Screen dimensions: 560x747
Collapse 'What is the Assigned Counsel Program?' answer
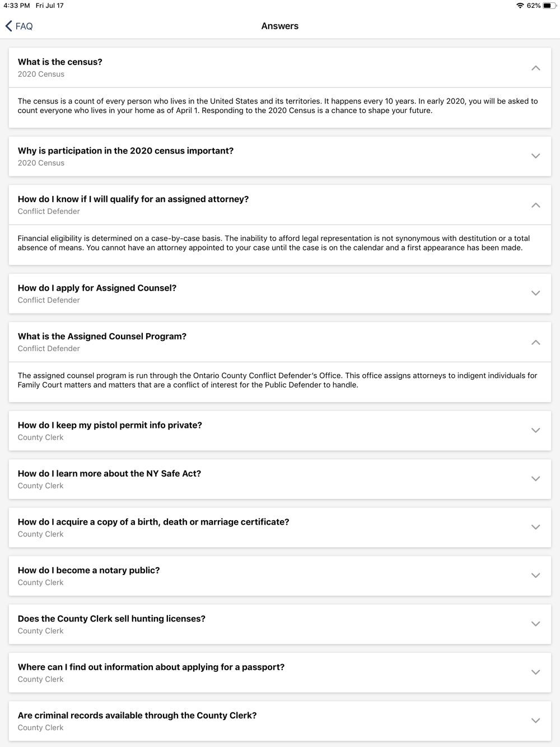[535, 342]
